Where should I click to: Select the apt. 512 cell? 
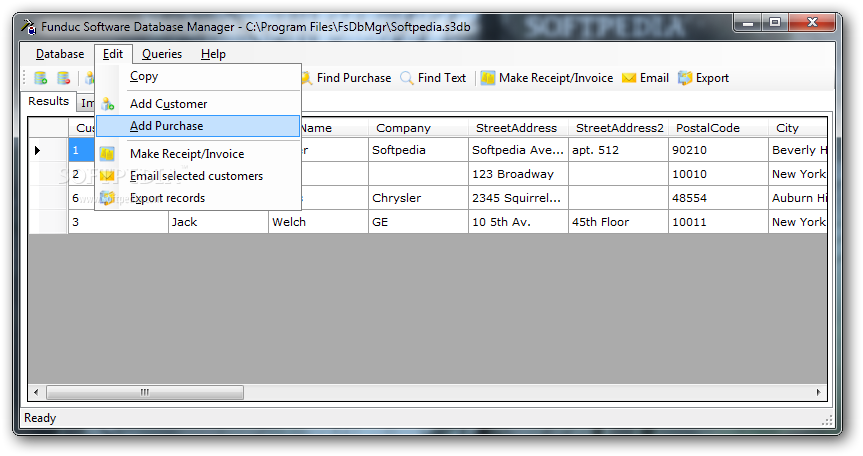(x=618, y=150)
